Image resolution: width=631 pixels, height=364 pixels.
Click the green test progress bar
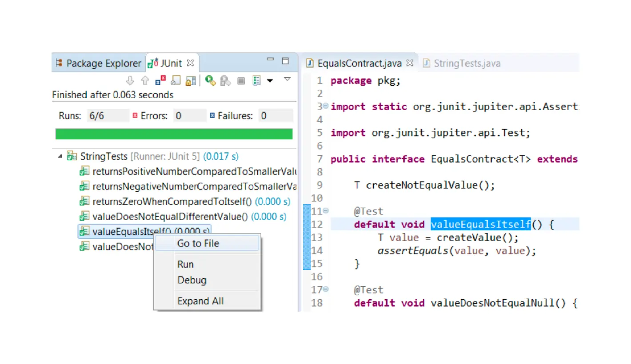(x=174, y=133)
